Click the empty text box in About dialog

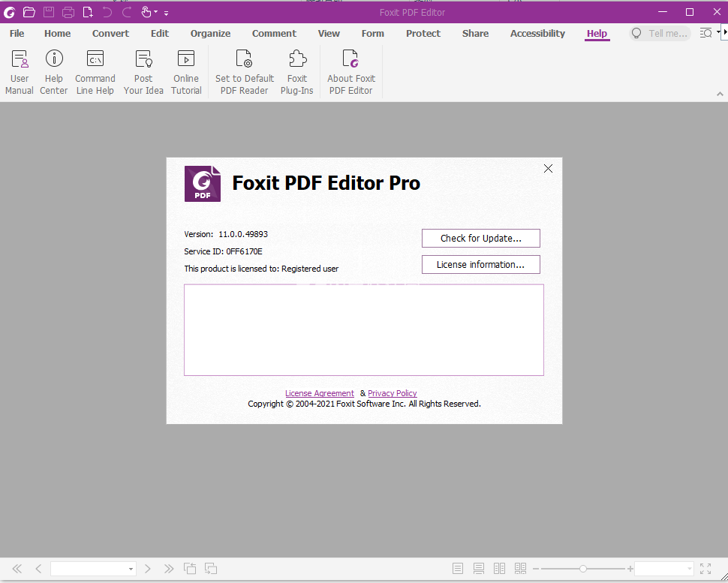click(364, 330)
